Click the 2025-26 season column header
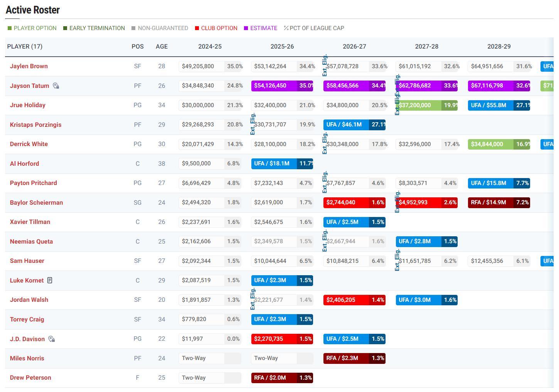 (282, 47)
